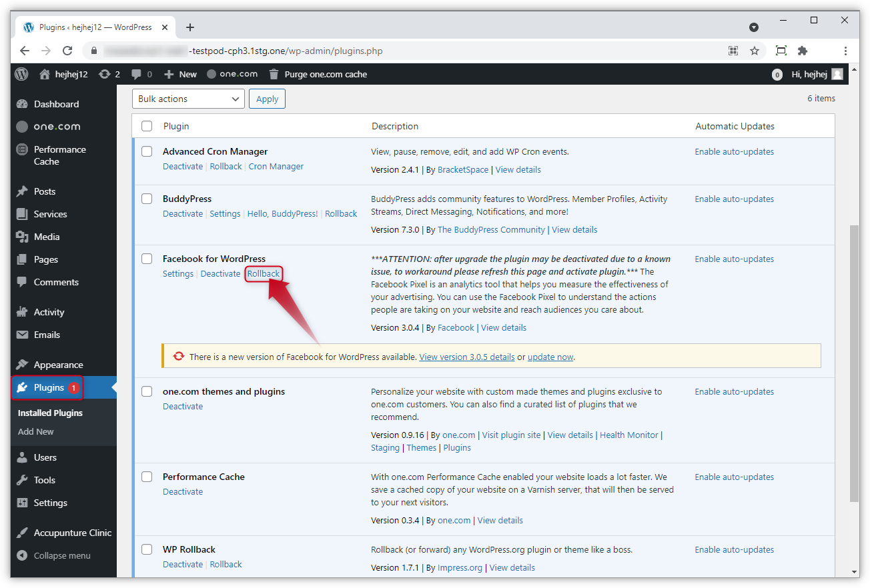The height and width of the screenshot is (588, 870).
Task: Open the Bulk actions dropdown
Action: pyautogui.click(x=188, y=98)
